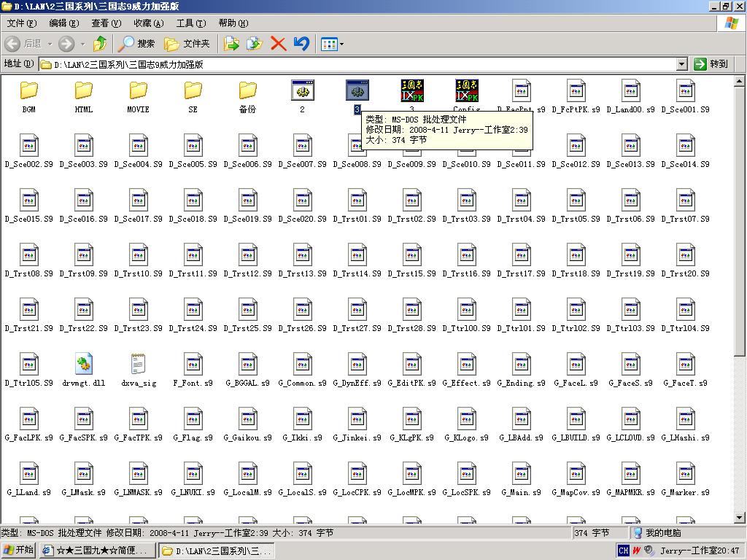Image resolution: width=747 pixels, height=560 pixels.
Task: Open the Views dropdown in the toolbar
Action: [332, 44]
